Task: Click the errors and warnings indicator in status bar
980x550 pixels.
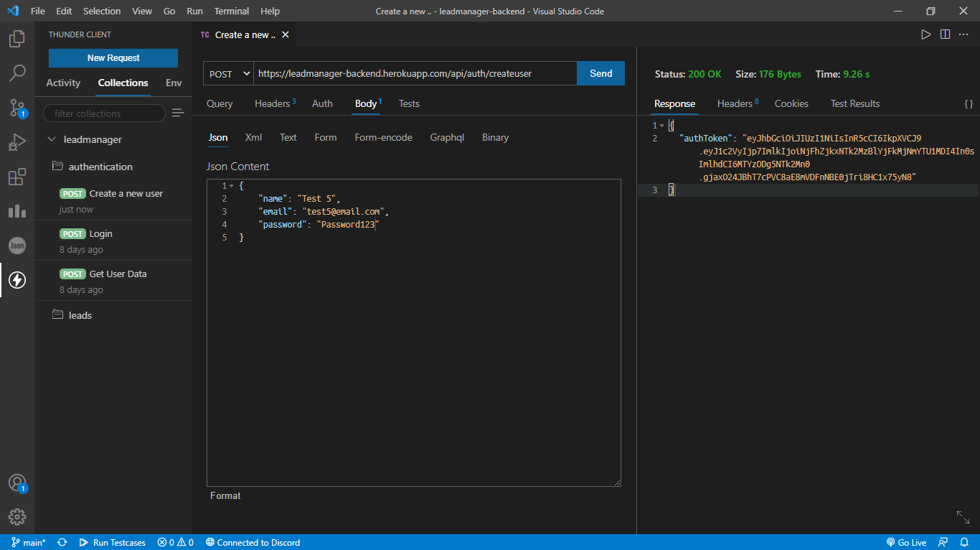Action: pos(176,542)
